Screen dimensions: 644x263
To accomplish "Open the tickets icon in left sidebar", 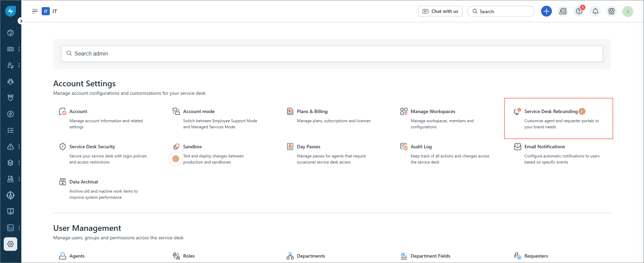I will coord(10,49).
